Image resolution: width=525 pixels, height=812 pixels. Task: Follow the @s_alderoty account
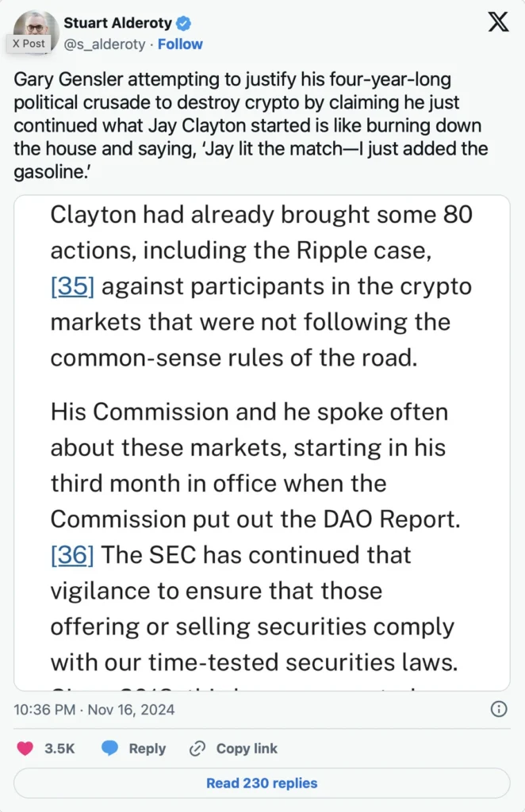[180, 44]
